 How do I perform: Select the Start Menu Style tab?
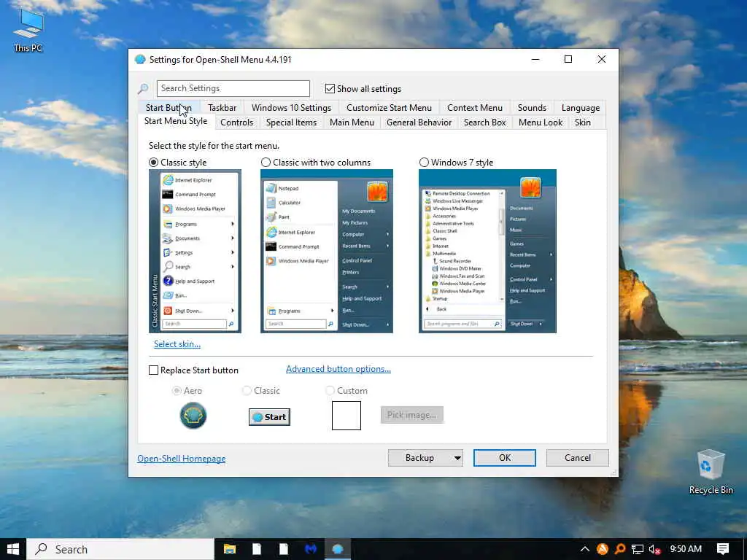(x=176, y=121)
